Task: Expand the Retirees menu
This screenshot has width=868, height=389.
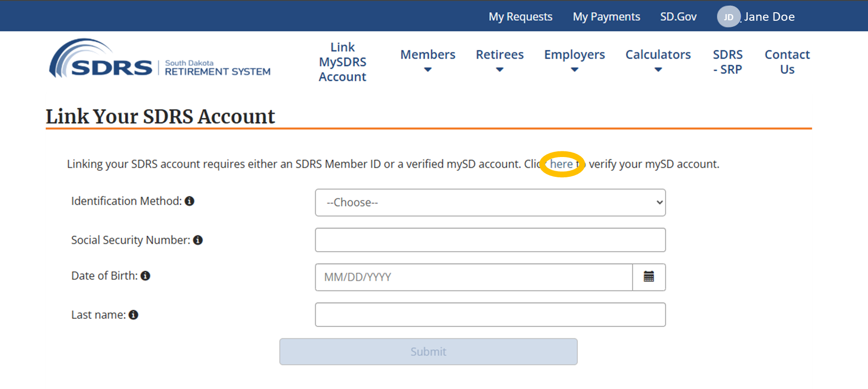Action: tap(500, 61)
